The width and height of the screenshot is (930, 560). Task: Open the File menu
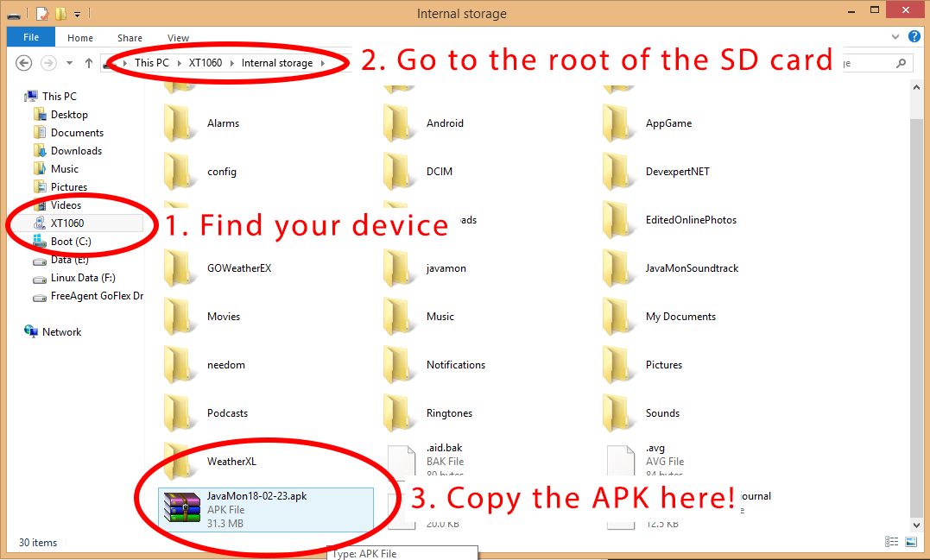30,38
